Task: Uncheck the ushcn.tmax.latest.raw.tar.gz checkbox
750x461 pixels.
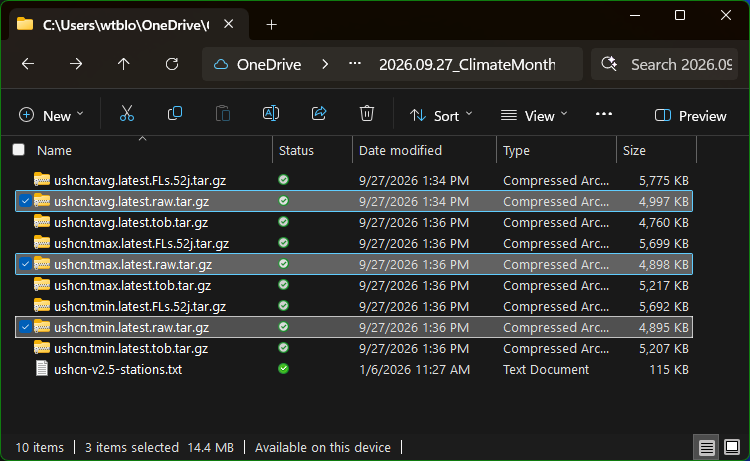Action: click(25, 264)
